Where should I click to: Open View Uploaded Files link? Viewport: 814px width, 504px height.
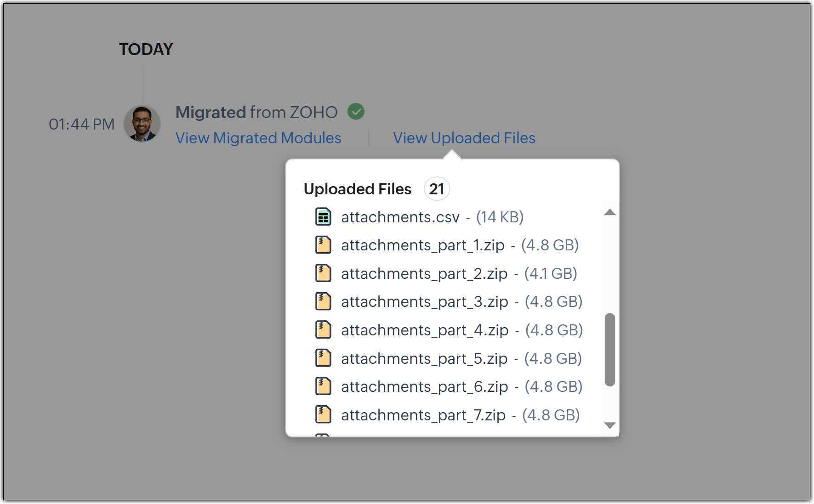pos(464,138)
